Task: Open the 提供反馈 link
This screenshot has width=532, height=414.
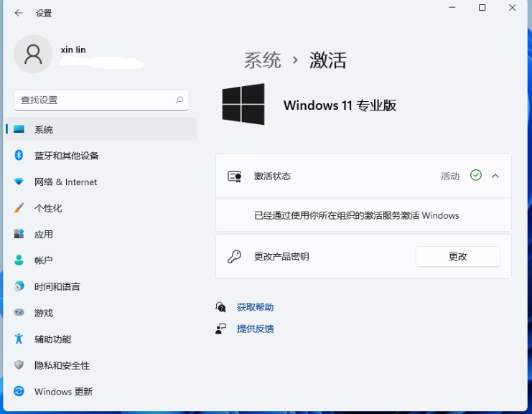Action: point(255,329)
